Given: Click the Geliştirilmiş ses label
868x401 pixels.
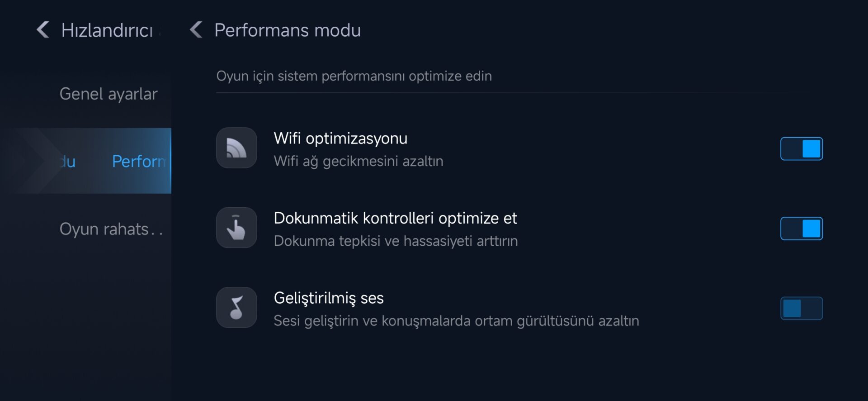Looking at the screenshot, I should click(x=329, y=298).
